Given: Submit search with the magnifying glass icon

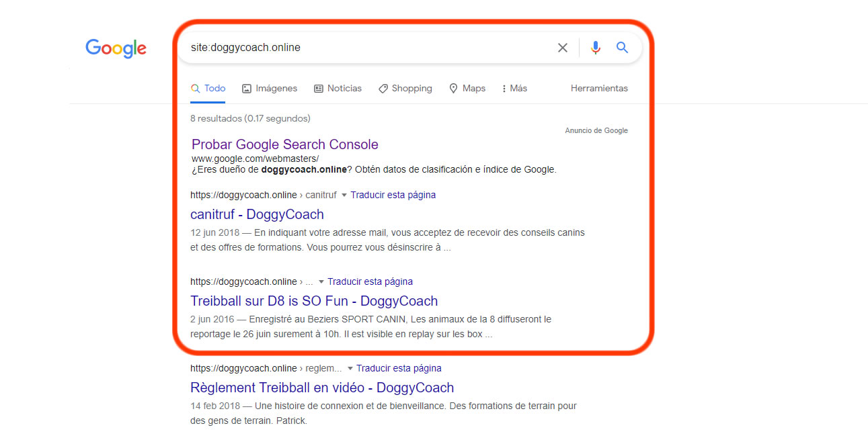Looking at the screenshot, I should pyautogui.click(x=622, y=47).
